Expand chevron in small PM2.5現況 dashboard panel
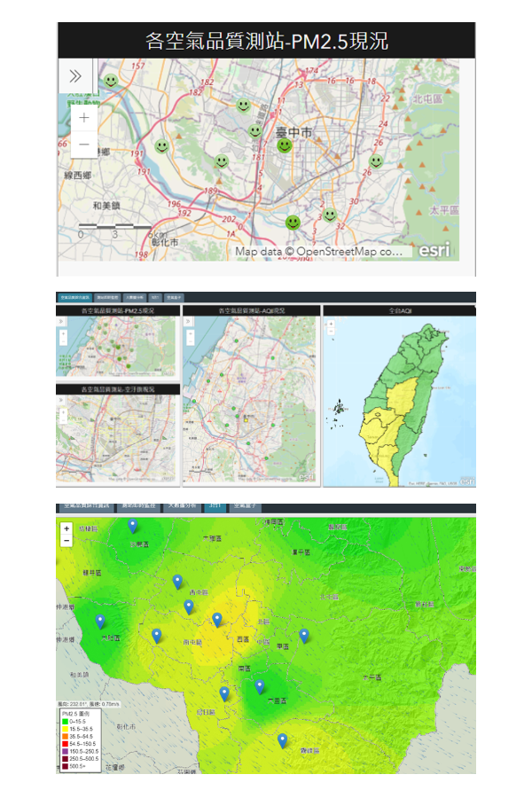The height and width of the screenshot is (798, 532). tap(62, 321)
